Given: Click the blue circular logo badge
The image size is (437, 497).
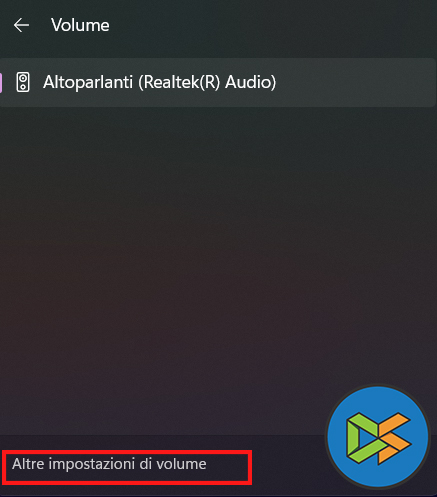Looking at the screenshot, I should pos(378,437).
